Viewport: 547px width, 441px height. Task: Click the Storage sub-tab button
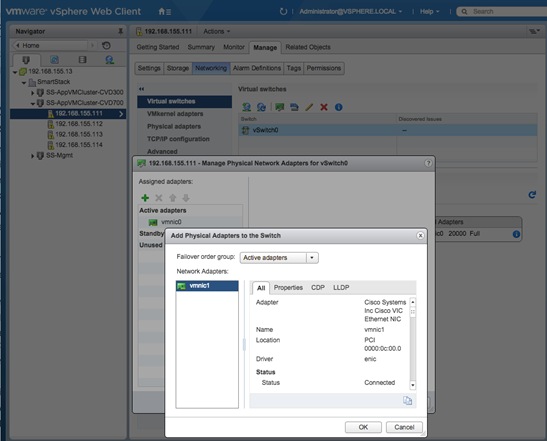(178, 68)
